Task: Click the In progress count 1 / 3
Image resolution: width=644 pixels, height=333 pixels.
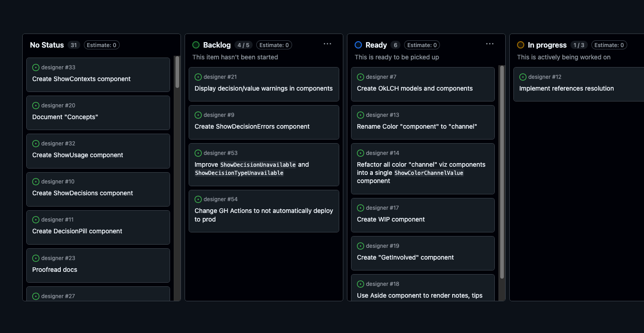Action: (x=579, y=45)
